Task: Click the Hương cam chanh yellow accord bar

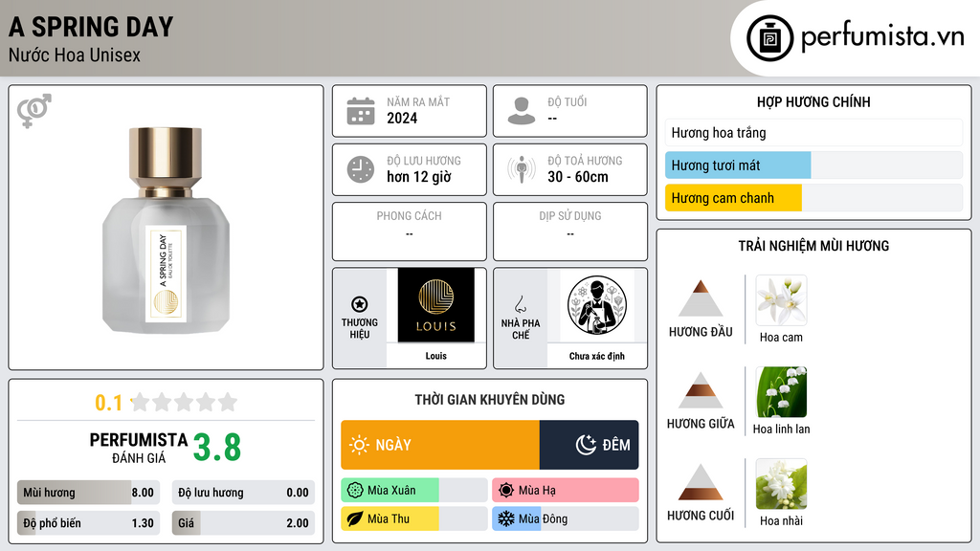Action: coord(813,198)
